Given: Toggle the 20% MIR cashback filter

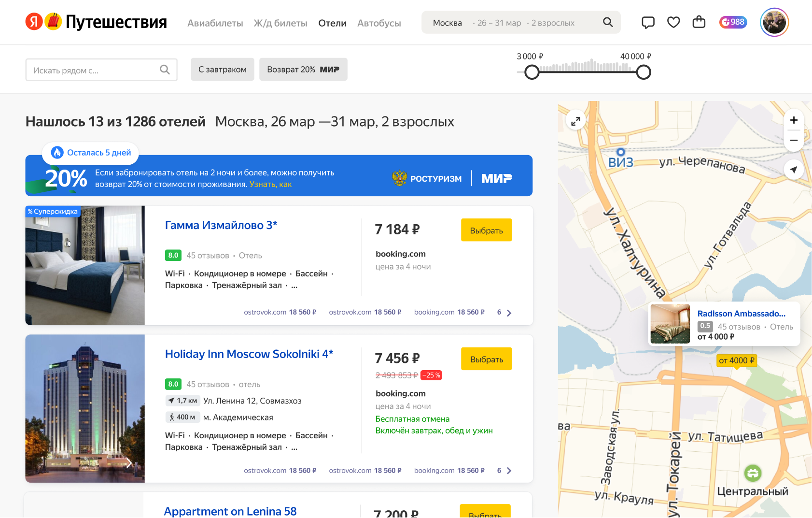Looking at the screenshot, I should pyautogui.click(x=303, y=70).
